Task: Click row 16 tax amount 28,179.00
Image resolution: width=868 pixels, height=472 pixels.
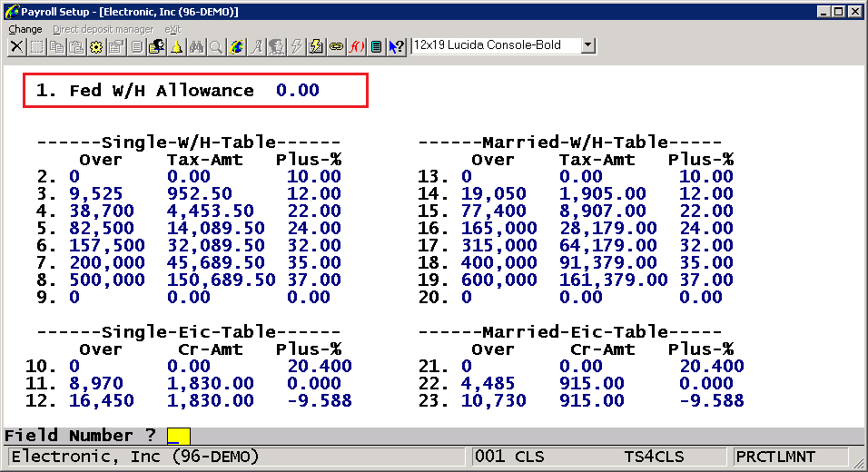Action: point(607,228)
